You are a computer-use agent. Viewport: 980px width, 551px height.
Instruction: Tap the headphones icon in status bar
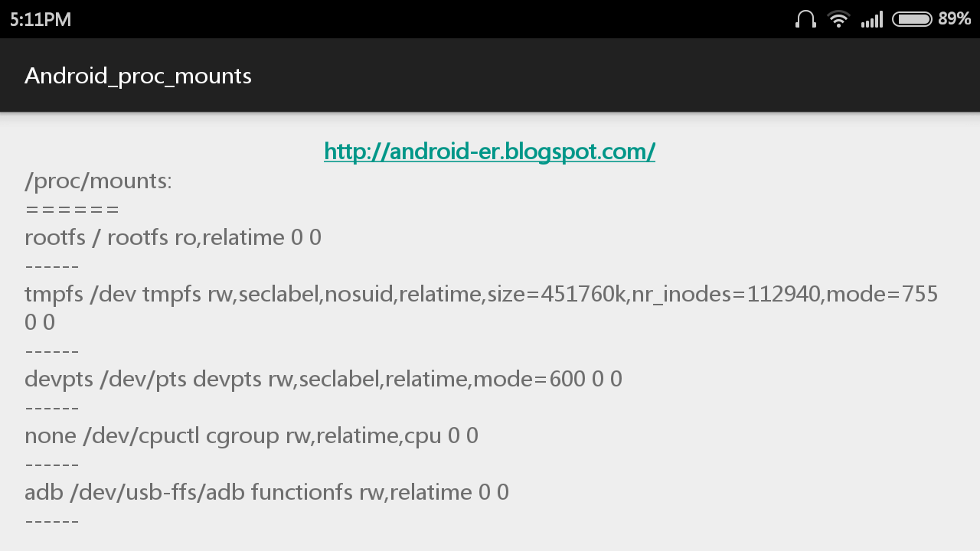(805, 19)
